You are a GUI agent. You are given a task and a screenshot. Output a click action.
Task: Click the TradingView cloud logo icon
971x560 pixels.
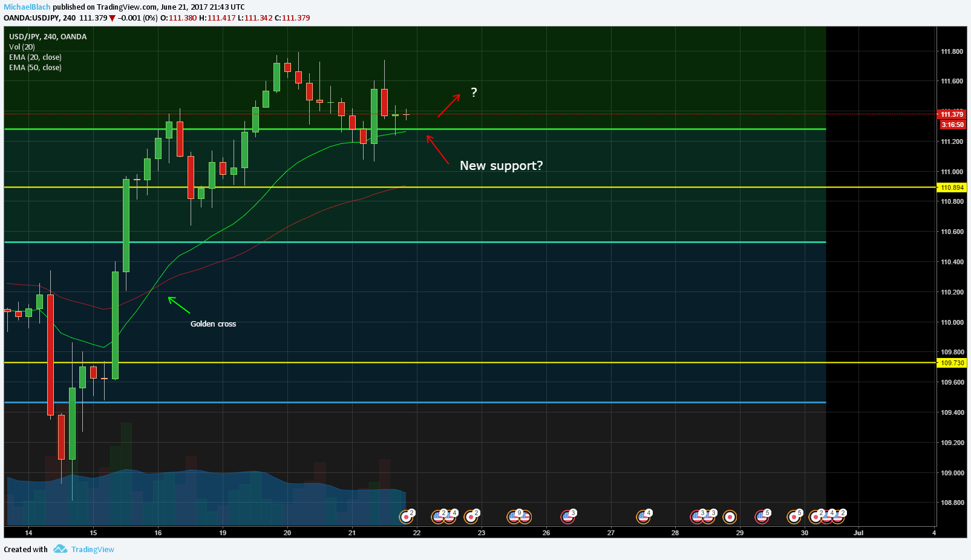[x=60, y=549]
